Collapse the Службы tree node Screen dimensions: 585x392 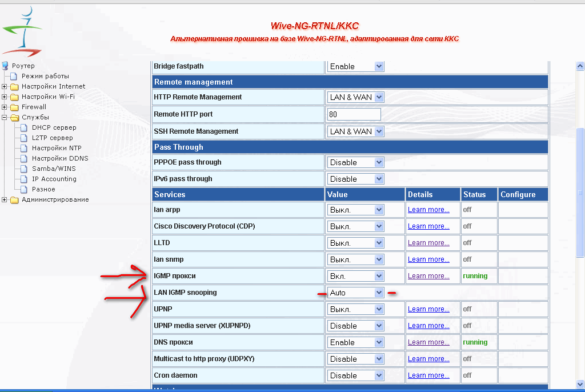click(x=5, y=117)
